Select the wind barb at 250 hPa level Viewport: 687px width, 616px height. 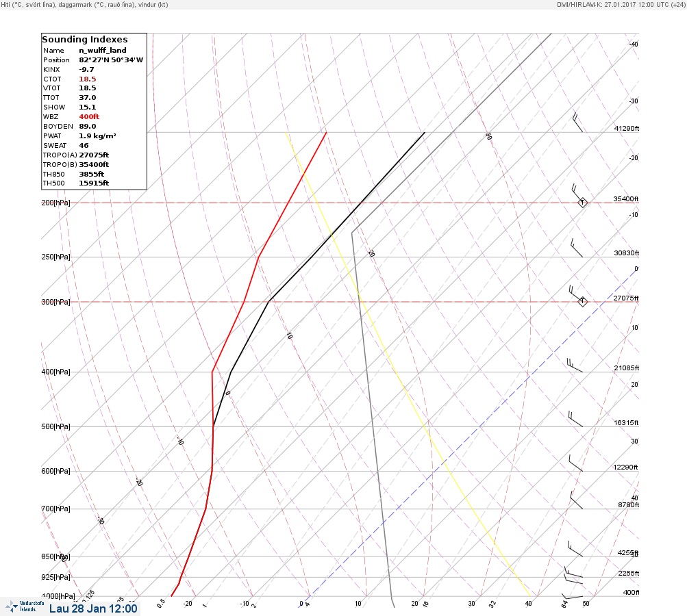coord(577,248)
